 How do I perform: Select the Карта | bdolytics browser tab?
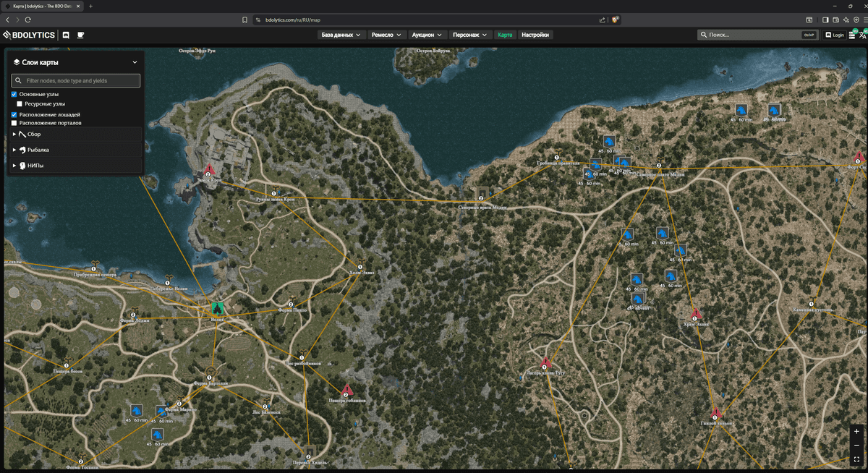(x=43, y=6)
